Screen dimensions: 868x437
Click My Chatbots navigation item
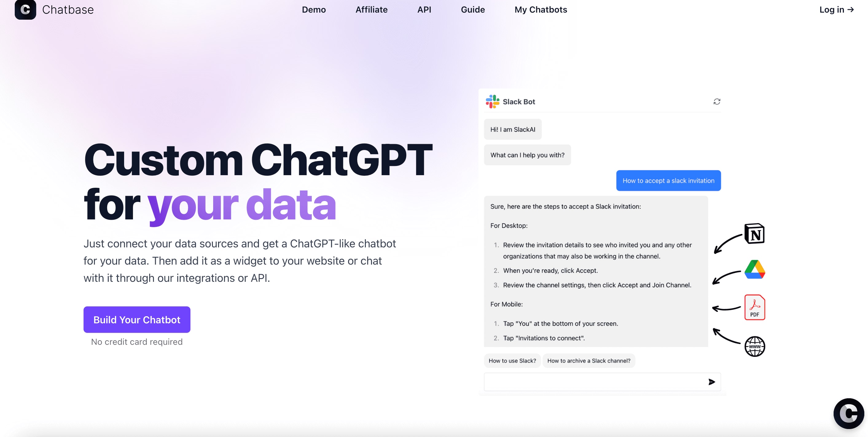pos(540,10)
